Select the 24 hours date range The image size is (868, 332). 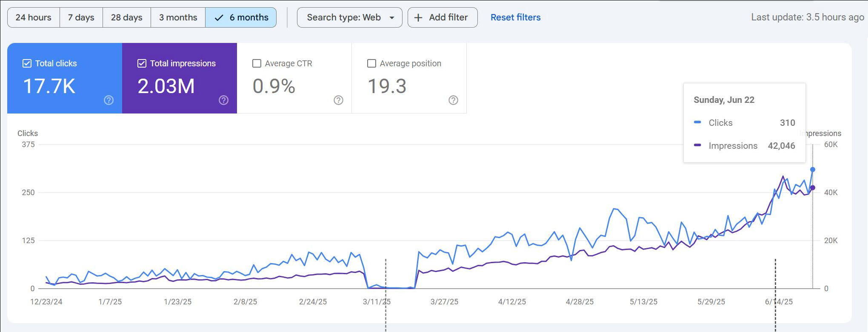coord(34,17)
